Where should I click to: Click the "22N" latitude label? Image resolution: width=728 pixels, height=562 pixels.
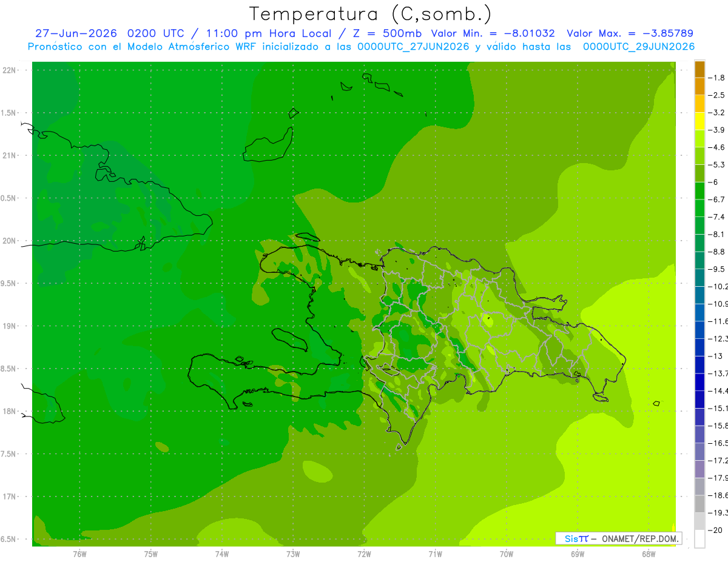click(x=9, y=70)
